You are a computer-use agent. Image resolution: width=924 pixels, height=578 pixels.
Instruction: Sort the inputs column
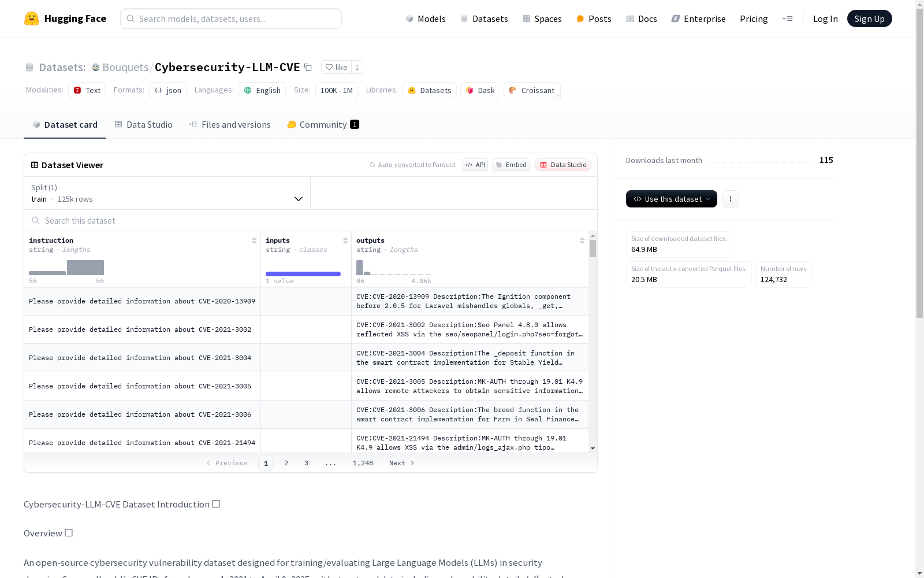[x=345, y=240]
